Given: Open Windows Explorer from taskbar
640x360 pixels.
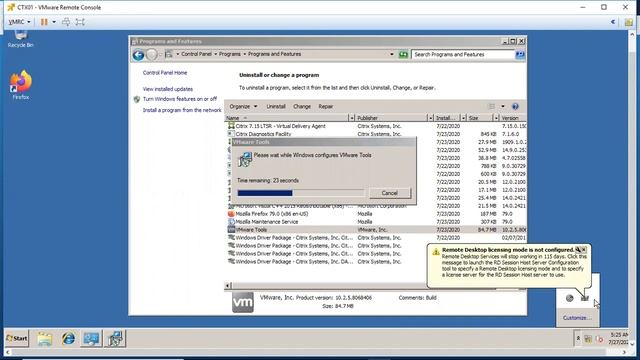Looking at the screenshot, I should [45, 339].
